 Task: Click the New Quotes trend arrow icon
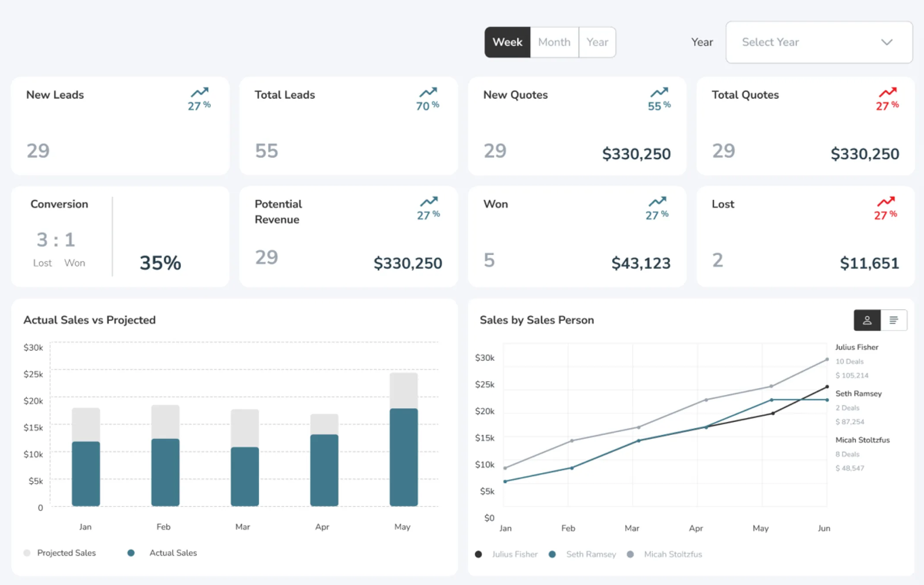coord(659,92)
